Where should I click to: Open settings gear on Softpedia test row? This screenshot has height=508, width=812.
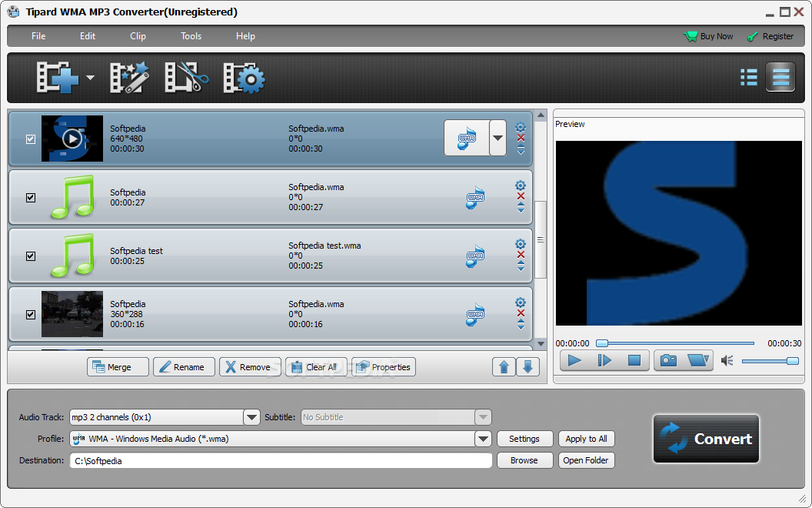[521, 244]
